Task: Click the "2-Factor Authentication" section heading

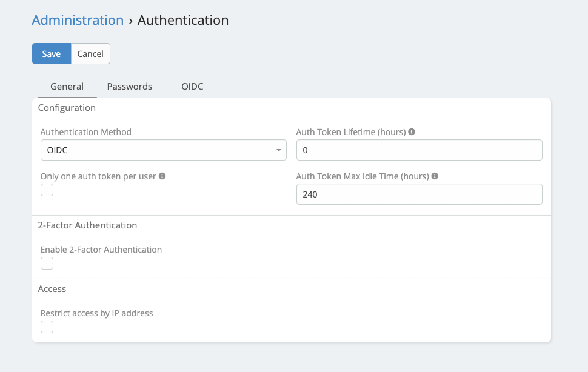Action: [x=87, y=225]
